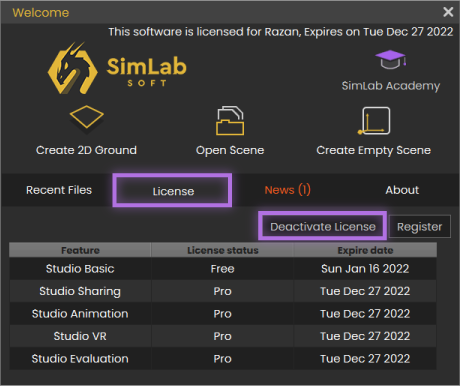Open the News (1) tab

(x=287, y=190)
